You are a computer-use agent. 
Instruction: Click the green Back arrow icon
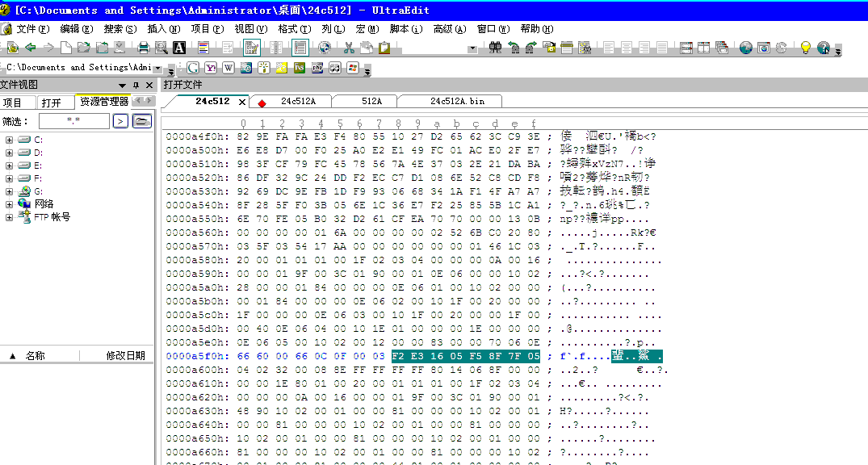click(30, 48)
